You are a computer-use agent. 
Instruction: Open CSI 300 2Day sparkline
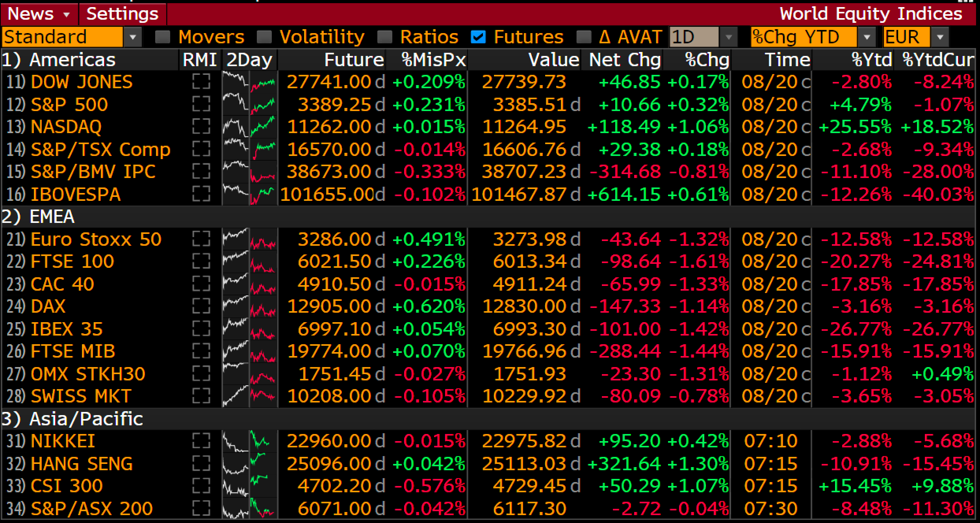point(250,486)
